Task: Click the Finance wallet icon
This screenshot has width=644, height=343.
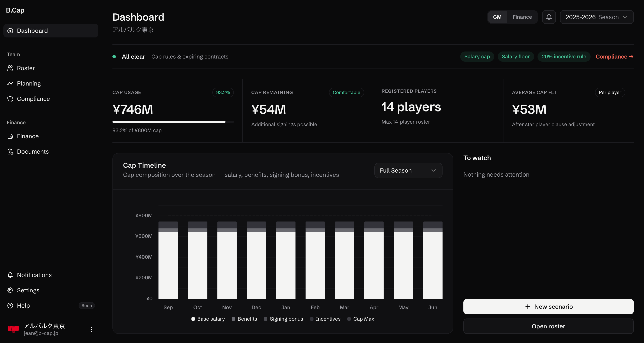Action: click(10, 136)
